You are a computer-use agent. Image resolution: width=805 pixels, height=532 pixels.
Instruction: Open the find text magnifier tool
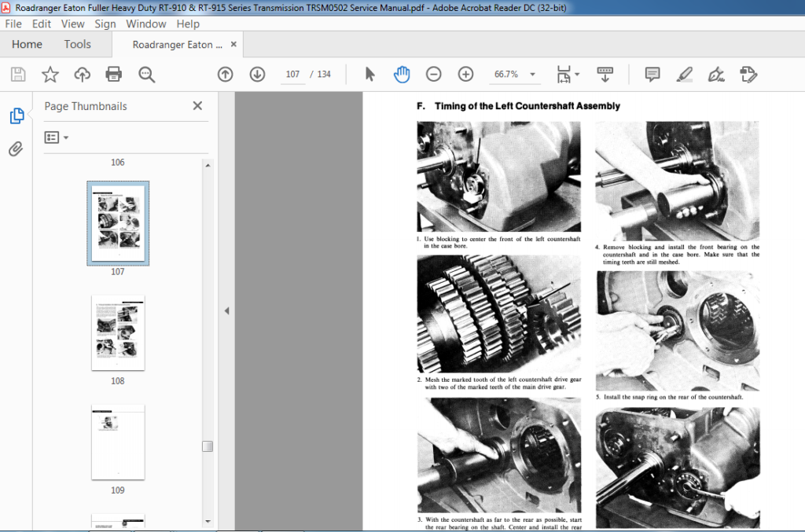tap(146, 75)
